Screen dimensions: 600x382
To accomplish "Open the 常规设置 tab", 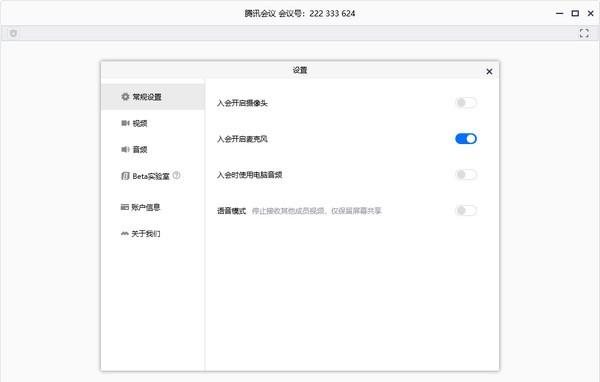I will [153, 97].
